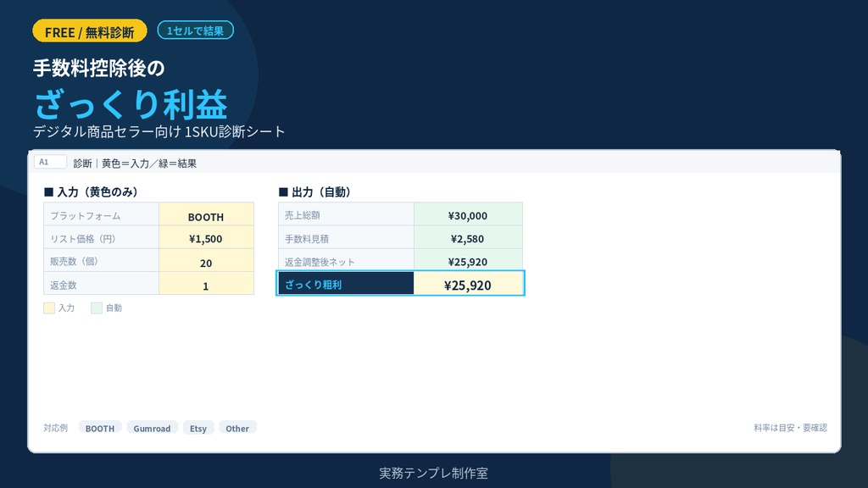This screenshot has width=868, height=488.
Task: Click the Gumroad platform chip
Action: click(x=153, y=428)
